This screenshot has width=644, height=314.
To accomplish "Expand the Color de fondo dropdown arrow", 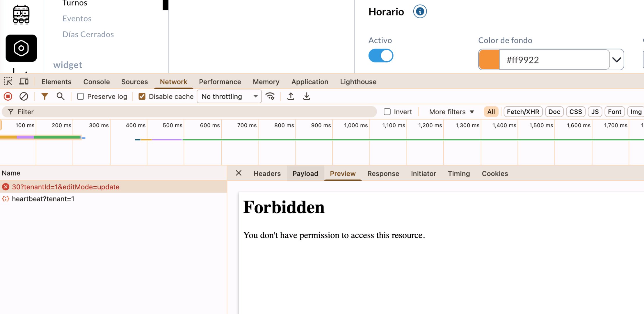I will pyautogui.click(x=616, y=60).
